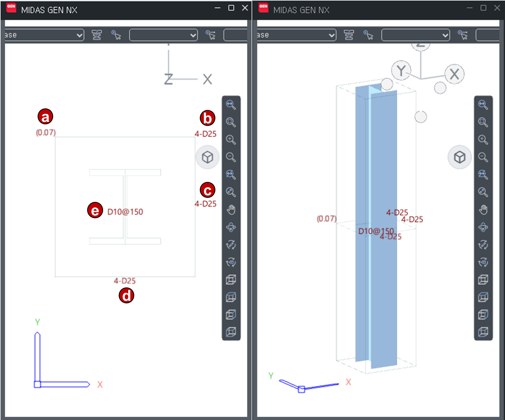This screenshot has height=420, width=505.
Task: Activate the Rotate view tool
Action: (x=231, y=227)
